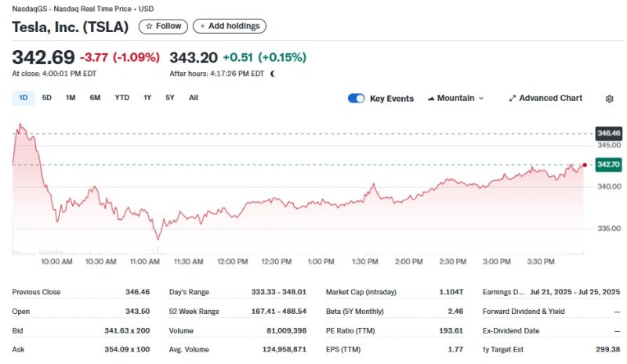Open chart settings gear icon

coord(609,99)
